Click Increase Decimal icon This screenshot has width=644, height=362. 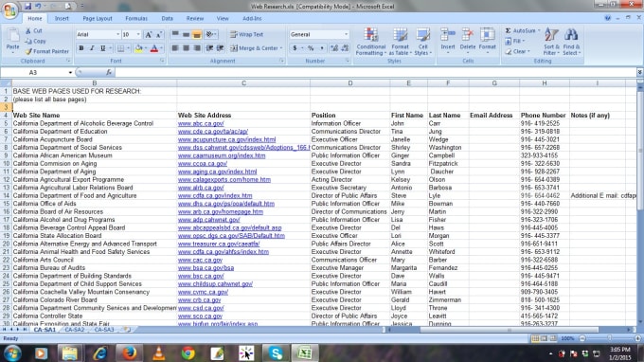[x=334, y=48]
